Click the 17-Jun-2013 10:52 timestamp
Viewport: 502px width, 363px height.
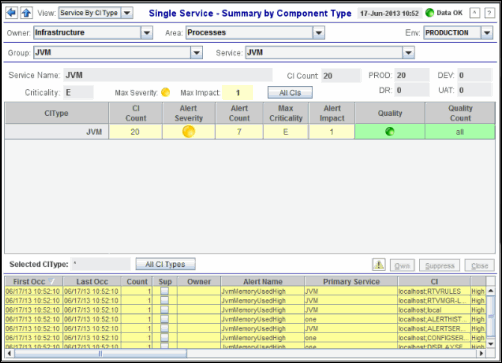pos(389,13)
